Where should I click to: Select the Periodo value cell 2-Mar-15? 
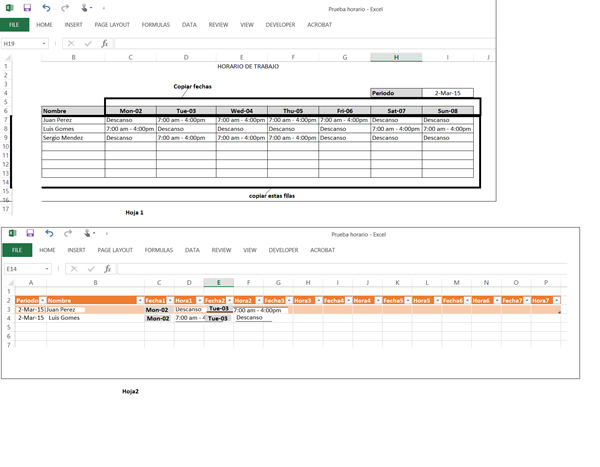click(448, 93)
